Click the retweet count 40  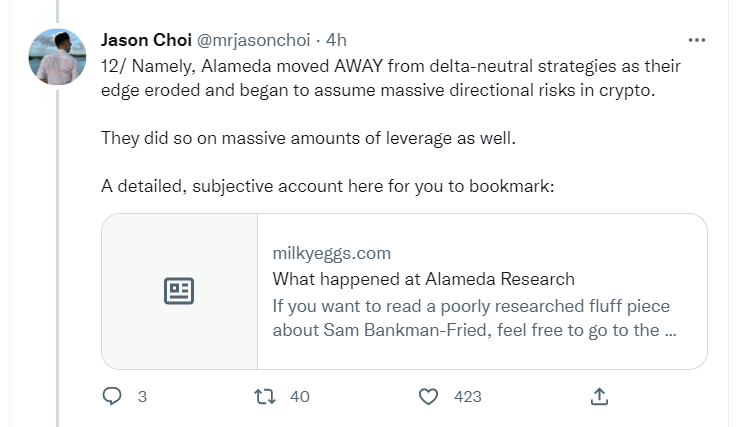pyautogui.click(x=299, y=397)
